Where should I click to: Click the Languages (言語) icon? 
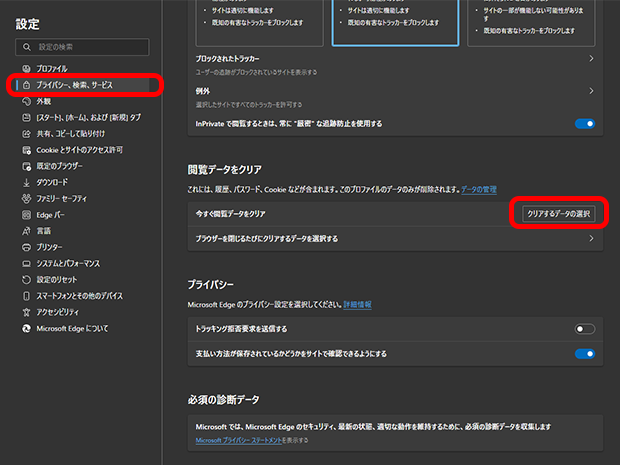(26, 231)
